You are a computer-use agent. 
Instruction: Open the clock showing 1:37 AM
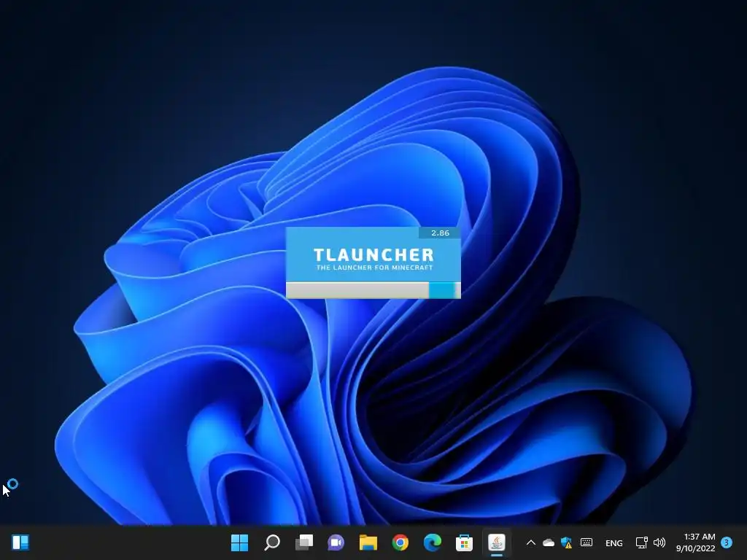[696, 542]
